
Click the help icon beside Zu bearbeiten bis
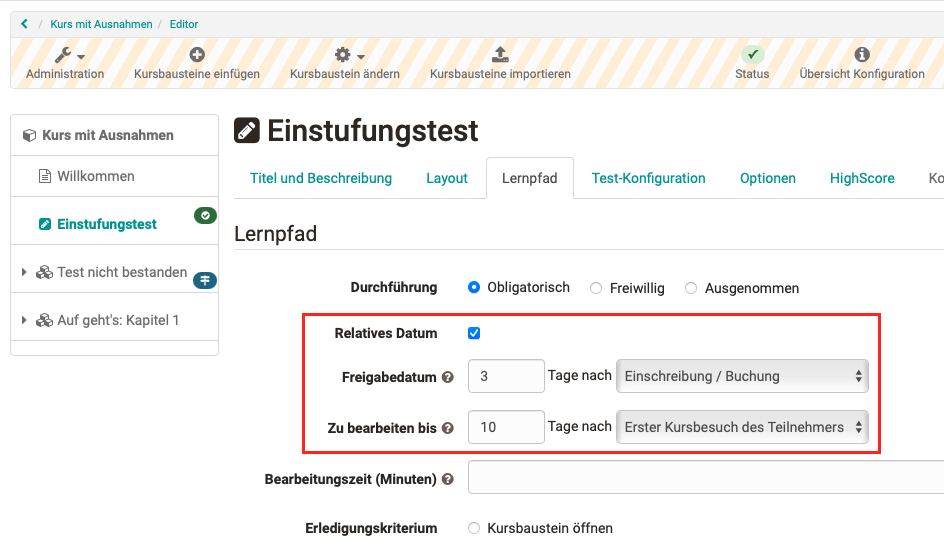pos(448,428)
